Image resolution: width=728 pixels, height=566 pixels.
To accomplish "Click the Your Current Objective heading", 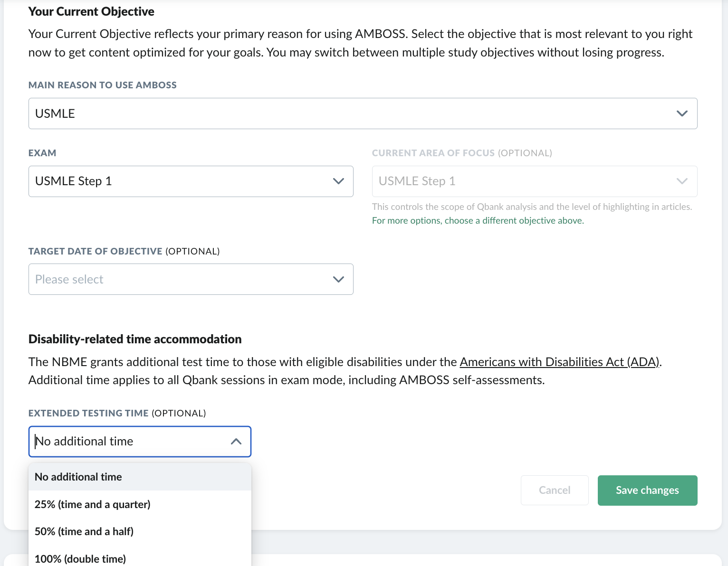I will tap(91, 11).
